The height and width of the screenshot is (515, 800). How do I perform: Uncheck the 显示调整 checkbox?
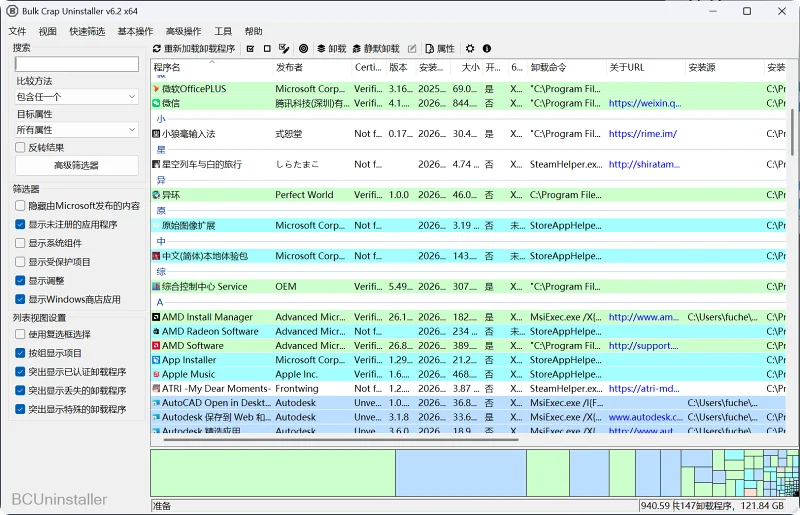point(20,281)
